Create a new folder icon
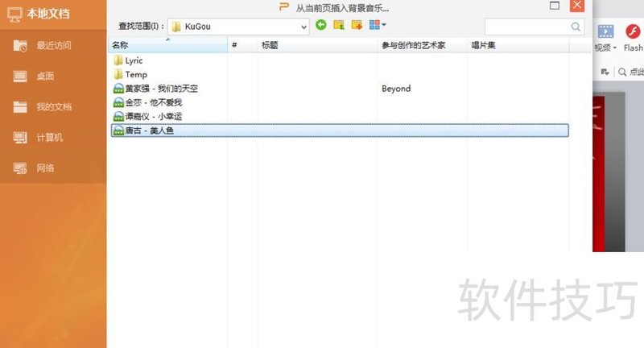The height and width of the screenshot is (348, 644). (x=357, y=25)
